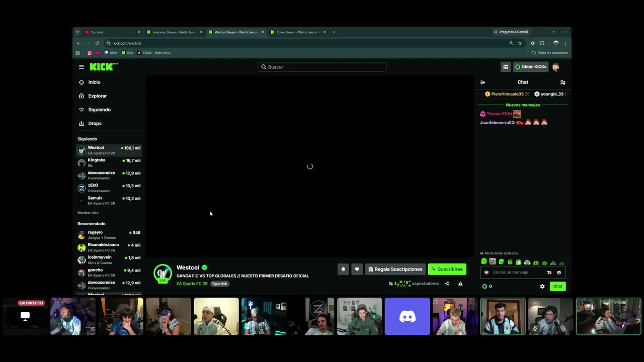This screenshot has width=644, height=362.
Task: Open the Drops page
Action: 90,123
